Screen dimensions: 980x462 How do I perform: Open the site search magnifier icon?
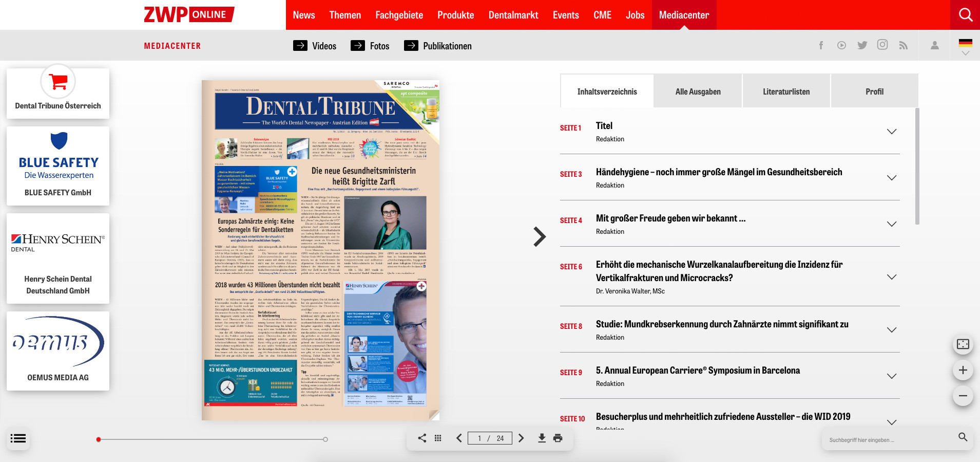pos(966,15)
